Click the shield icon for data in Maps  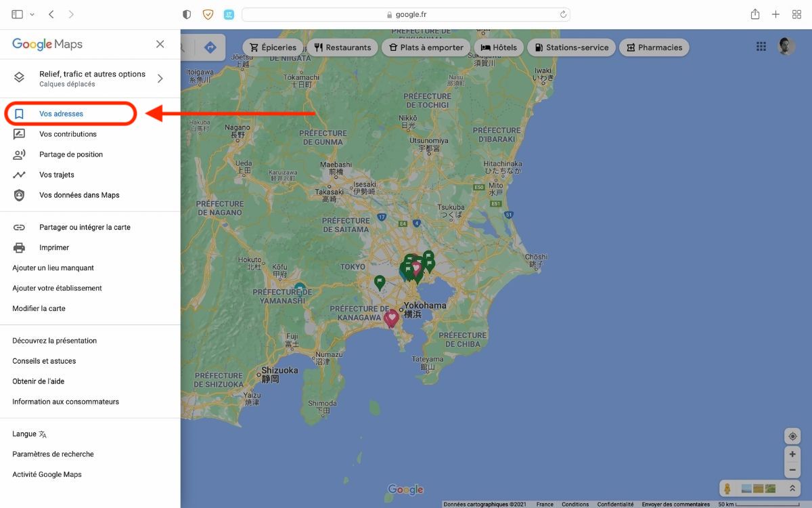tap(19, 195)
